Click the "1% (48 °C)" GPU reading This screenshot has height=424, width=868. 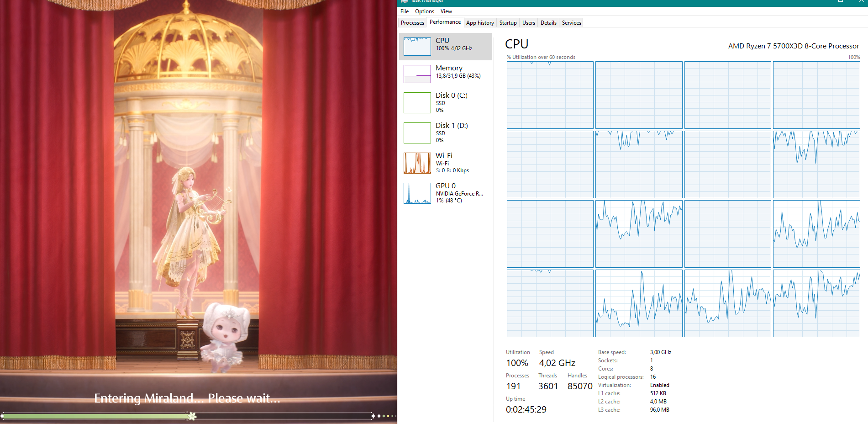449,201
